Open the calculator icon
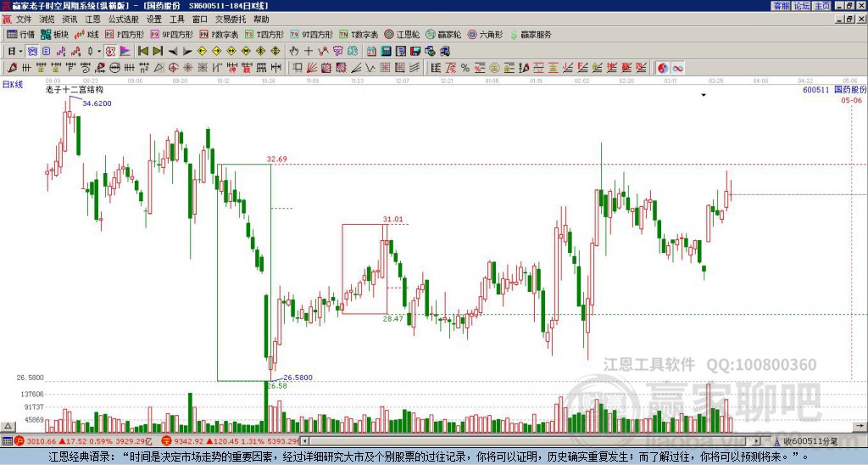Viewport: 868px width, 465px height. coord(386,51)
